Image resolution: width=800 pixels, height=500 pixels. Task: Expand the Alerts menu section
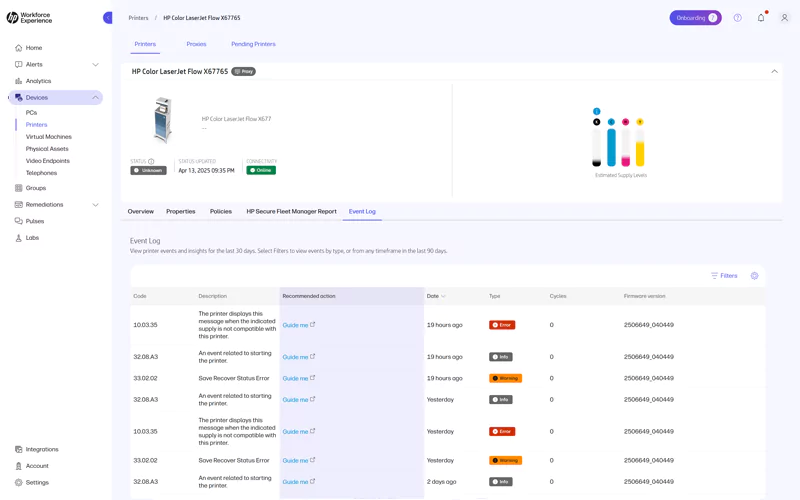click(x=95, y=65)
